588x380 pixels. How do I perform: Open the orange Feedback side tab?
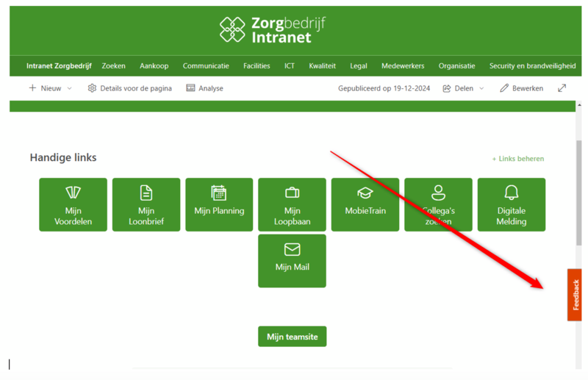pyautogui.click(x=575, y=295)
